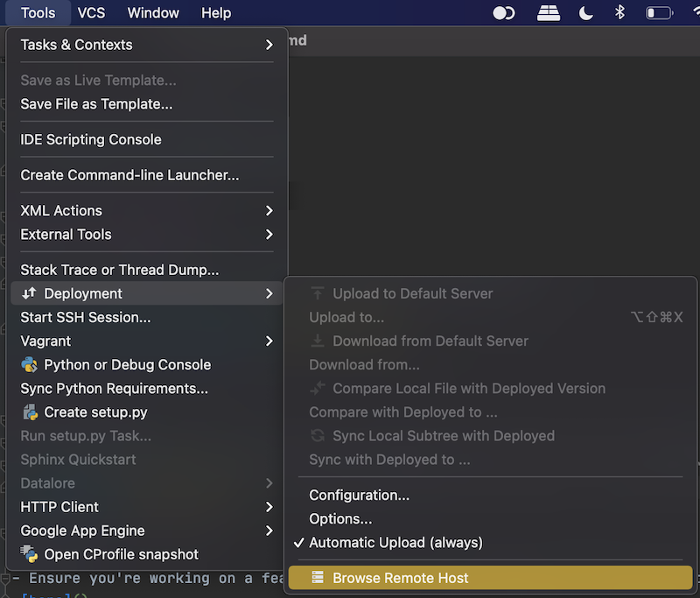Click the code line starting "Ensure you're working"
This screenshot has height=598, width=700.
coord(147,579)
